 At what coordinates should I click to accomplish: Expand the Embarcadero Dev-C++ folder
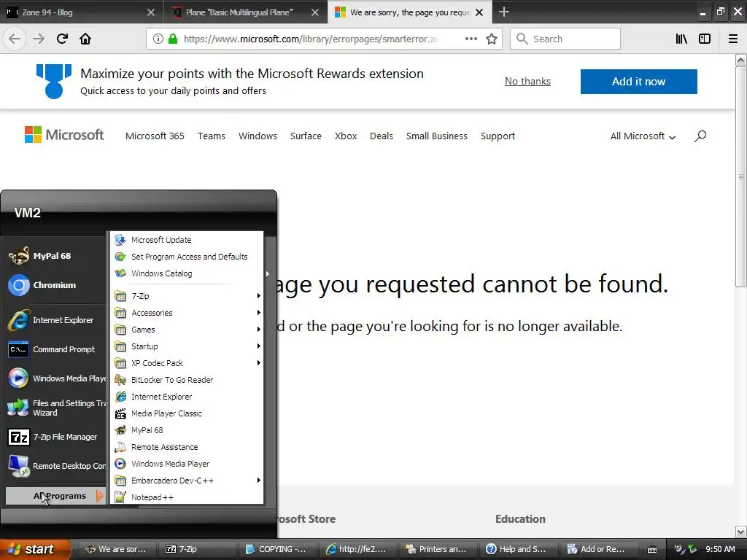[x=187, y=481]
